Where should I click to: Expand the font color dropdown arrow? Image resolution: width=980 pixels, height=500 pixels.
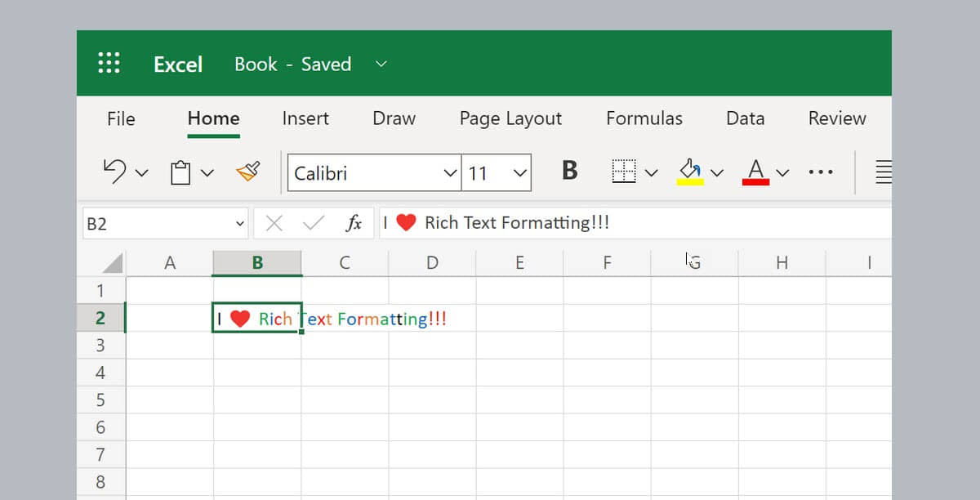[782, 173]
